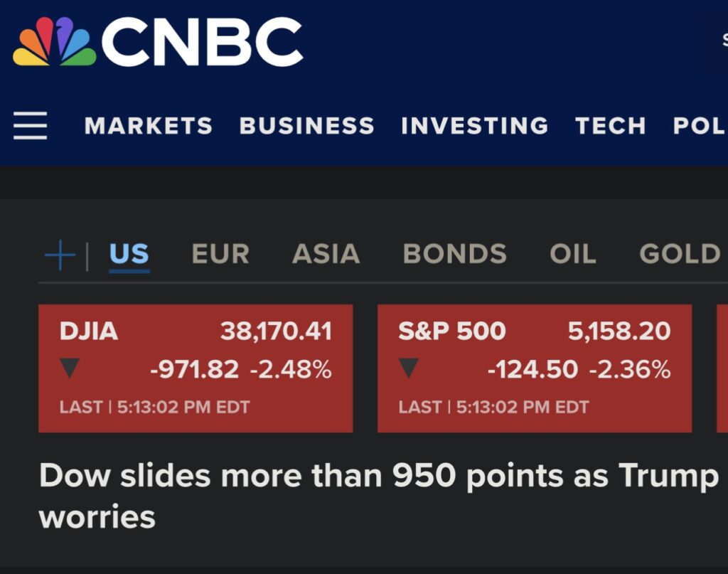Click the S&P 500 down-arrow indicator

click(408, 368)
